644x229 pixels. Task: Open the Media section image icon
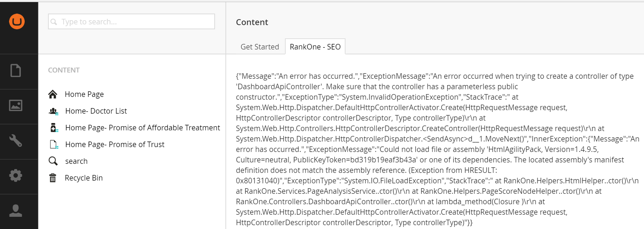pos(16,105)
